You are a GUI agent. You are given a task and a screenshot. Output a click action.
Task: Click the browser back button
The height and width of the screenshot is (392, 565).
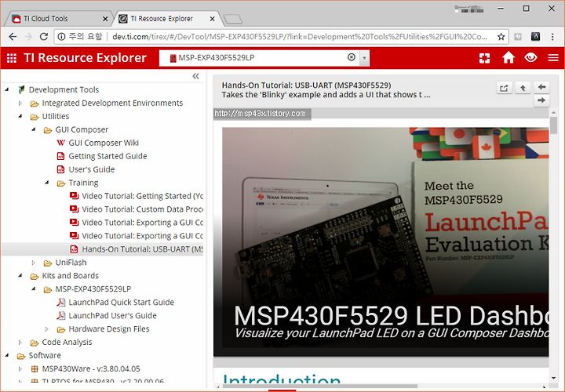(13, 37)
